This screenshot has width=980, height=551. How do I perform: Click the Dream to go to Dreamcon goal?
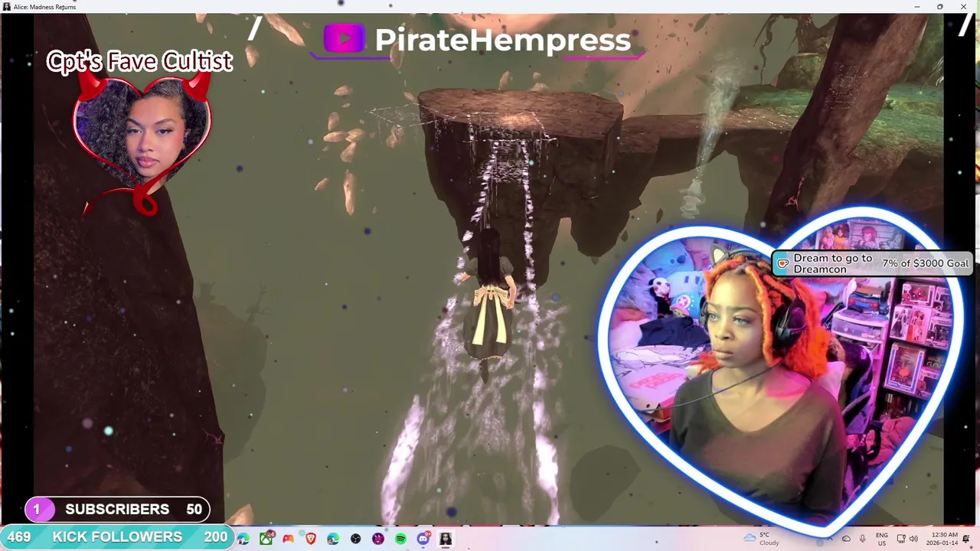point(833,263)
